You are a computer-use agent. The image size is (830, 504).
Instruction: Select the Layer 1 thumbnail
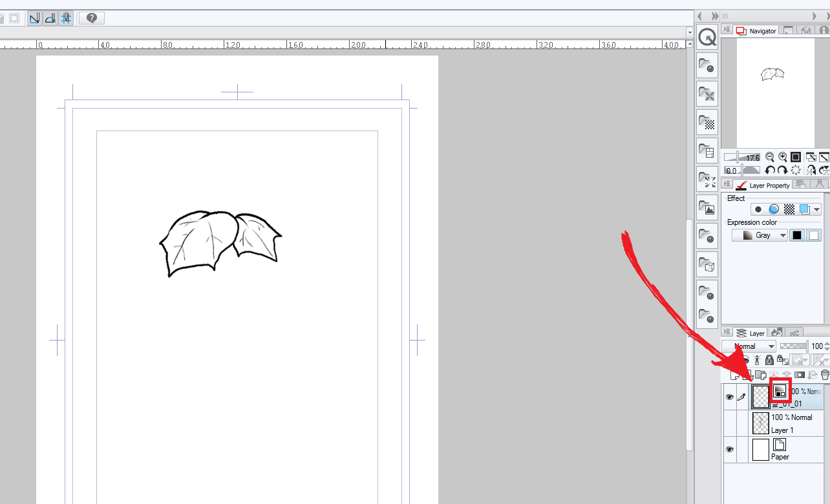(760, 423)
